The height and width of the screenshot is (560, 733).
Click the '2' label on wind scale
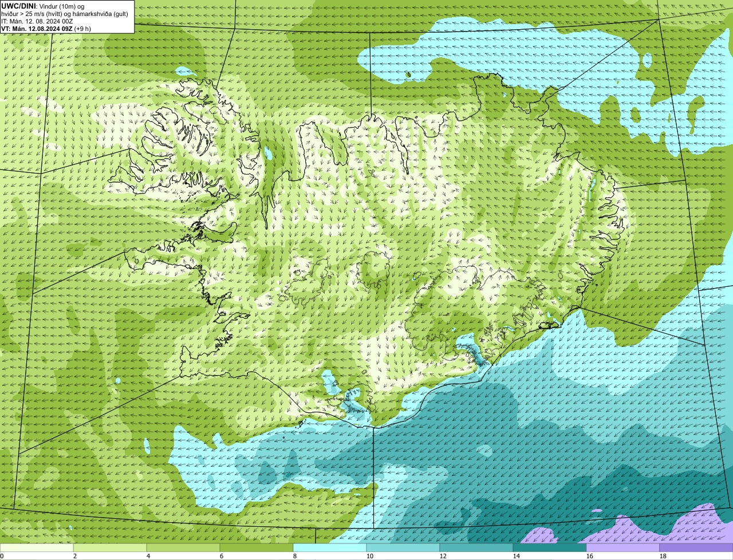coord(75,556)
